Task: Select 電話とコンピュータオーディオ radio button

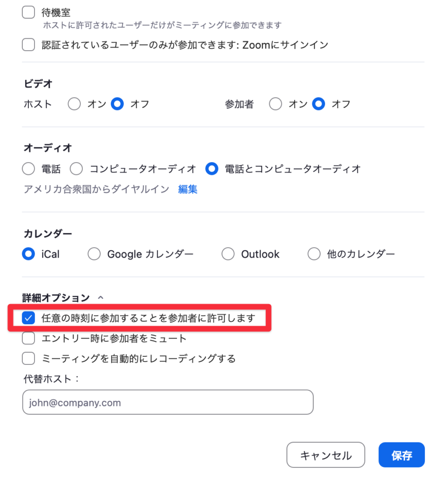Action: point(212,169)
